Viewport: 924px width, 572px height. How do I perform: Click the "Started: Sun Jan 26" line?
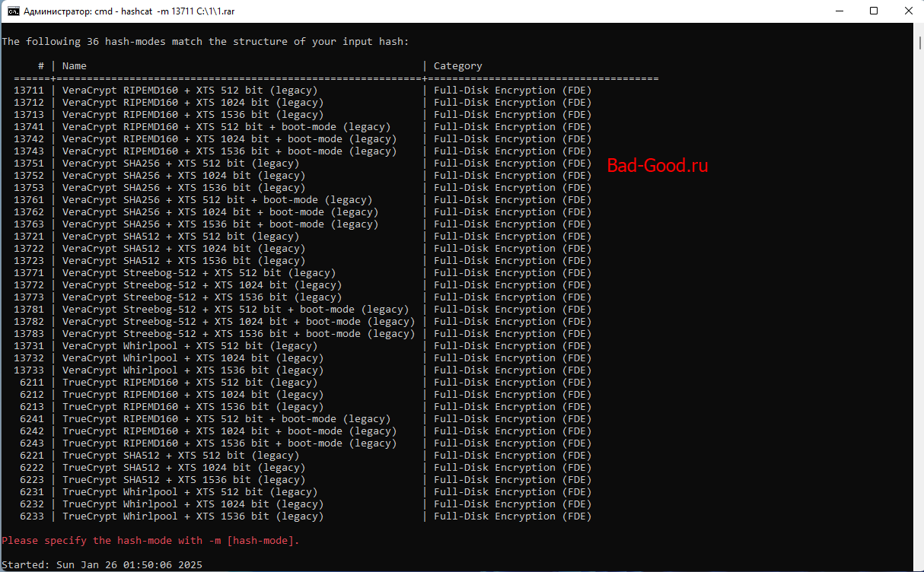(102, 565)
